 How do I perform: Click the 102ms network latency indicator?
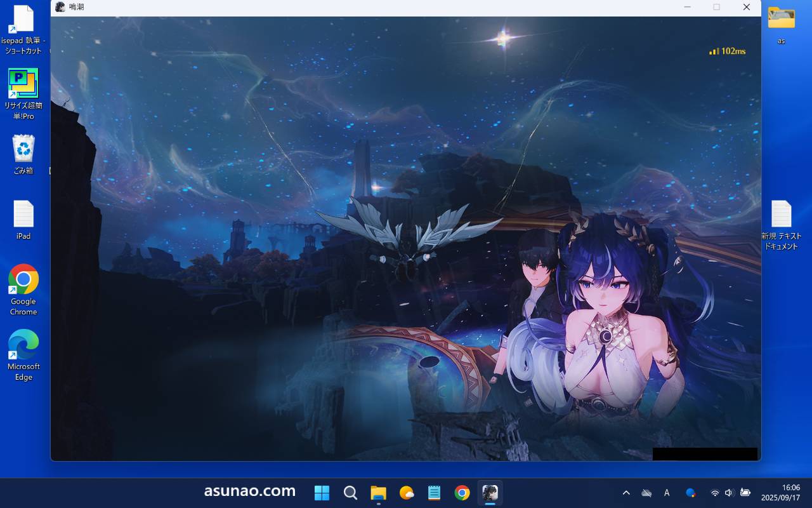[728, 51]
